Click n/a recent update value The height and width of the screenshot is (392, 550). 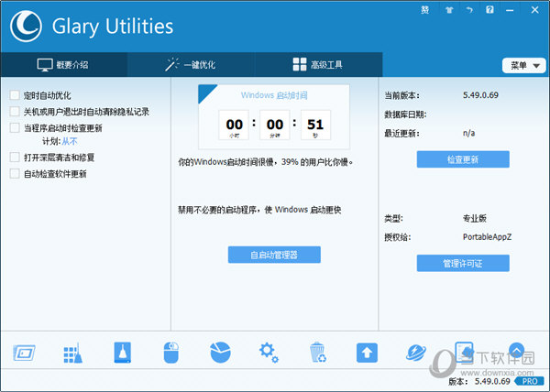(468, 133)
